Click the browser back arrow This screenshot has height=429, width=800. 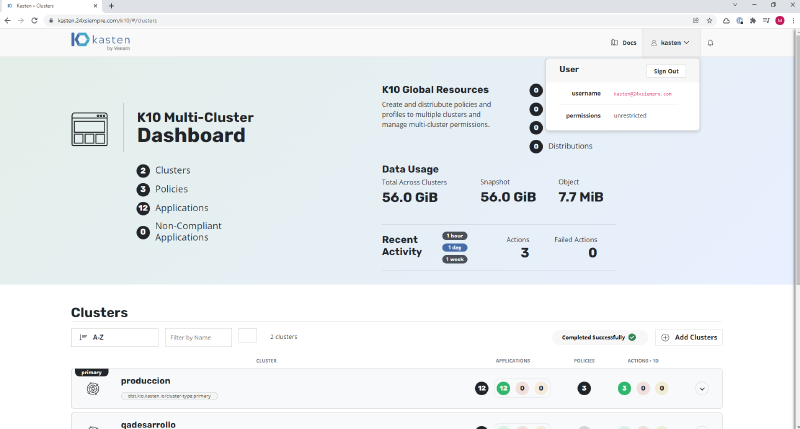pyautogui.click(x=7, y=20)
